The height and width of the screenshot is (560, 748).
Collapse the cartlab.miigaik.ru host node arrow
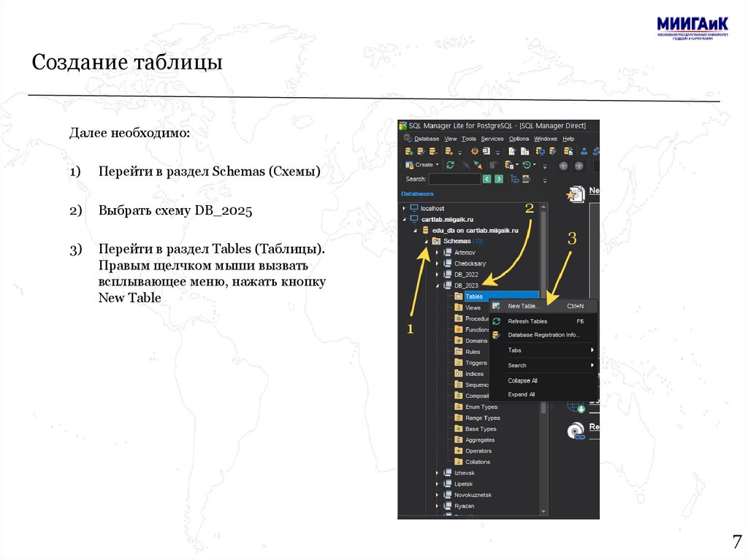404,220
